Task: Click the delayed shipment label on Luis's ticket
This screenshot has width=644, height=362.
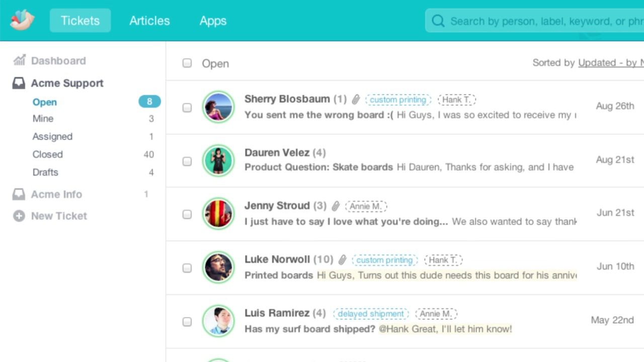Action: click(371, 314)
